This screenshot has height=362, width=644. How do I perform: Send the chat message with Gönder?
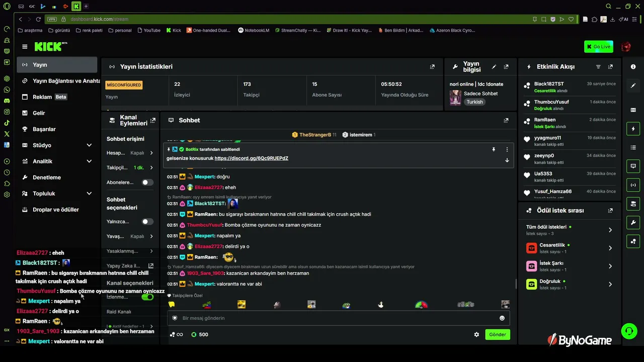[x=498, y=335]
